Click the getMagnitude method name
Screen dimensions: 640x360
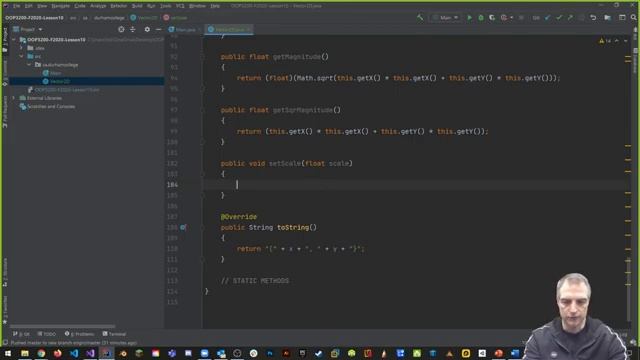point(297,57)
